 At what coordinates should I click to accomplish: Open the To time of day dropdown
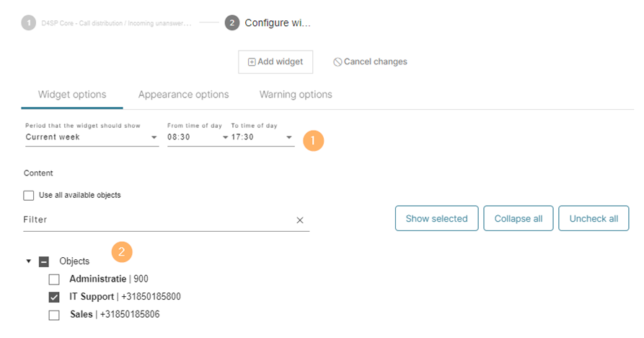pyautogui.click(x=262, y=137)
